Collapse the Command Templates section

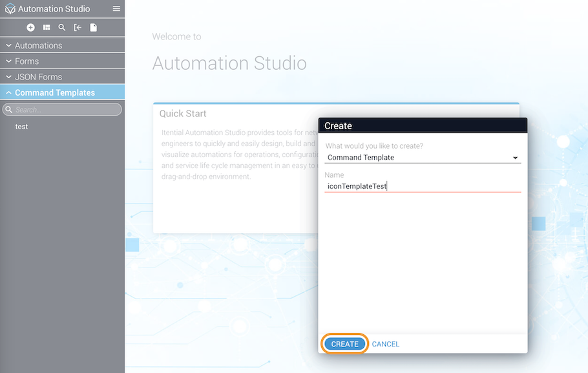pos(62,92)
